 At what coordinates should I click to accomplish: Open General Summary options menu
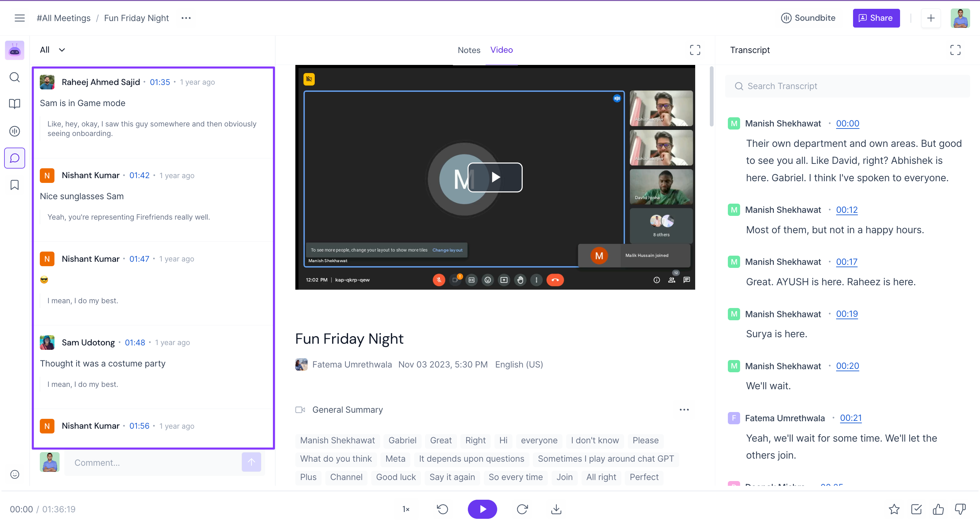tap(684, 409)
